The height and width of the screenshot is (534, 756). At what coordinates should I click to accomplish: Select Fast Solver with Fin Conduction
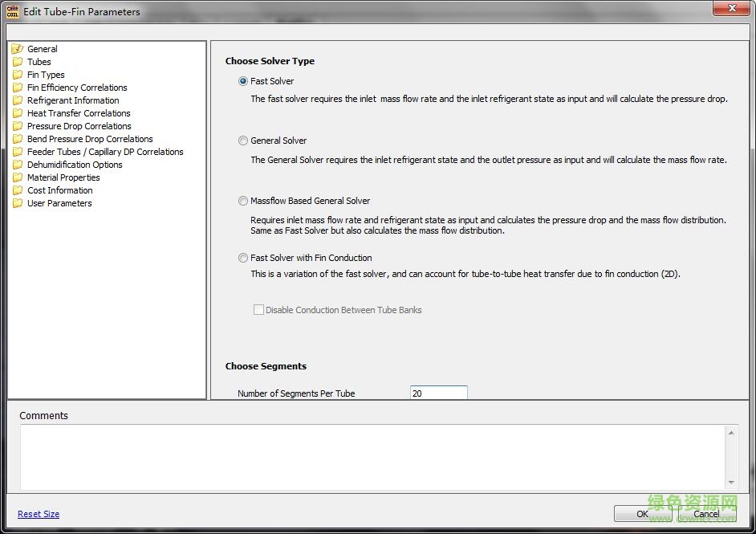click(x=243, y=258)
